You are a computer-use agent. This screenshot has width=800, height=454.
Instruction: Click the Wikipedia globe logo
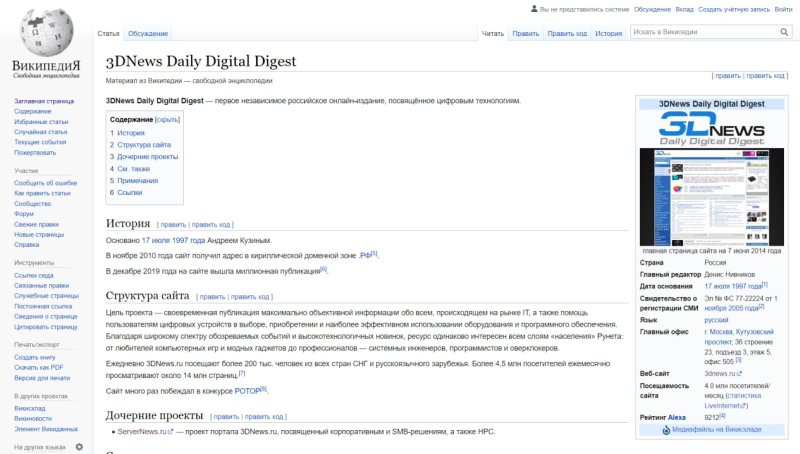click(46, 32)
